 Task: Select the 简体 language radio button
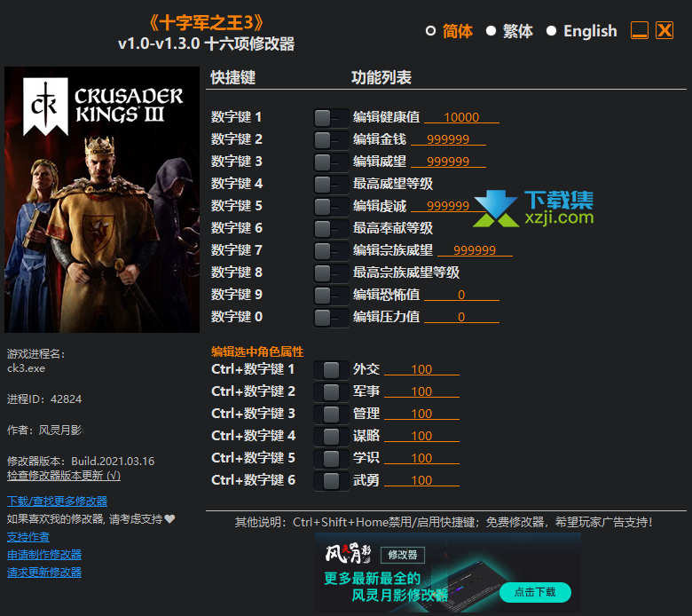(x=430, y=31)
